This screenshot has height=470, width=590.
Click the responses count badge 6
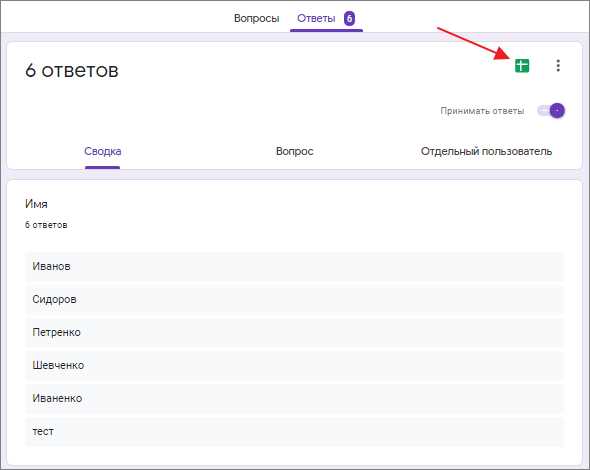(x=349, y=18)
